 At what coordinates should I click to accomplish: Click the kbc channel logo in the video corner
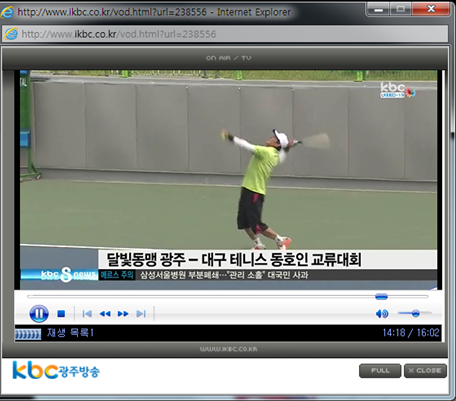point(397,90)
